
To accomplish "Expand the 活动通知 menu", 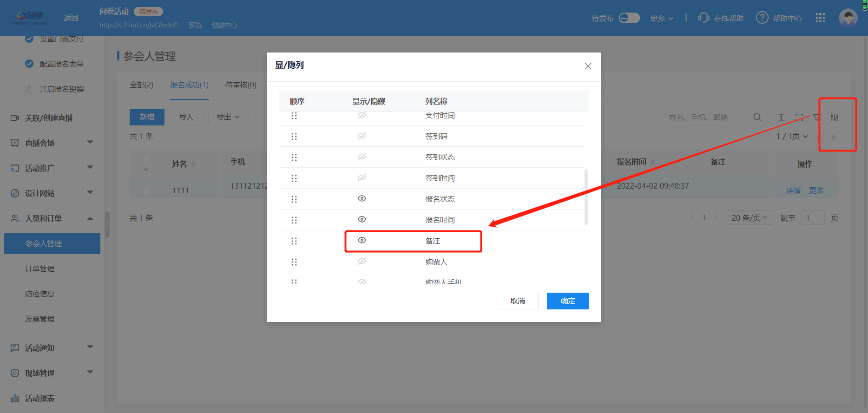I will pyautogui.click(x=90, y=347).
